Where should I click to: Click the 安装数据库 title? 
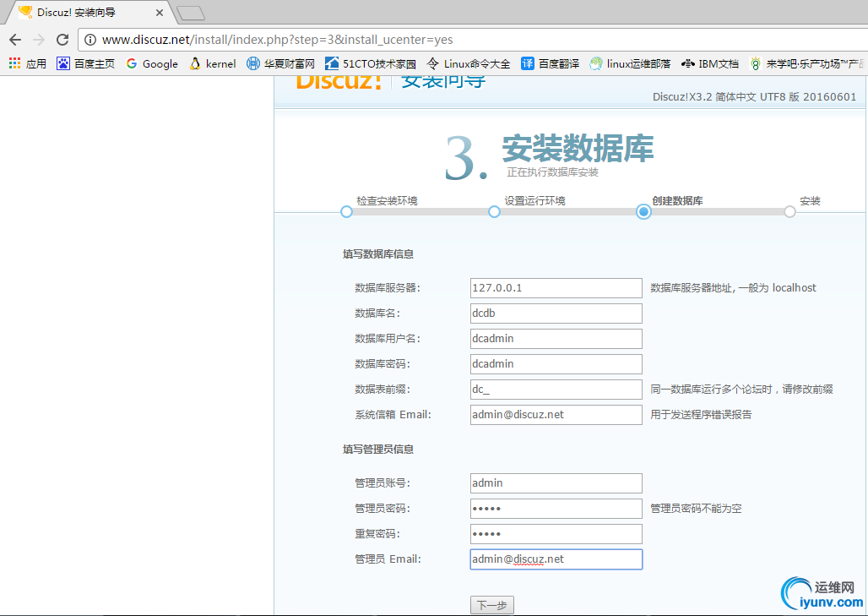pos(578,149)
